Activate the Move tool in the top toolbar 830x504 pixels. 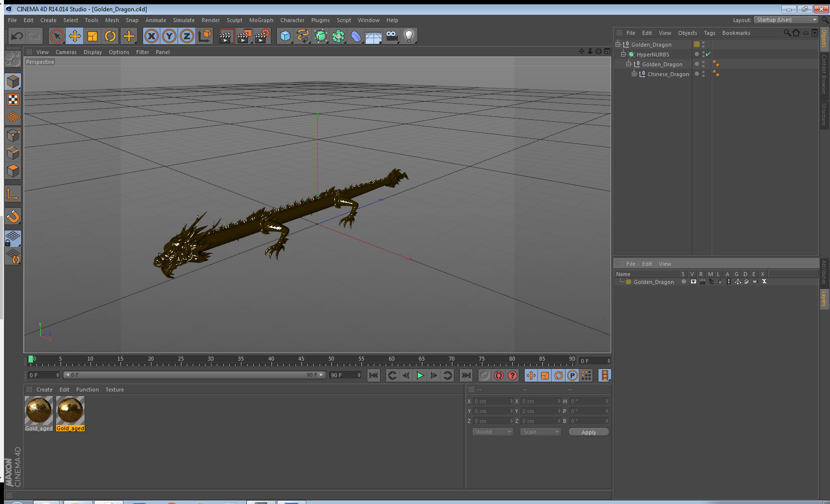click(75, 36)
